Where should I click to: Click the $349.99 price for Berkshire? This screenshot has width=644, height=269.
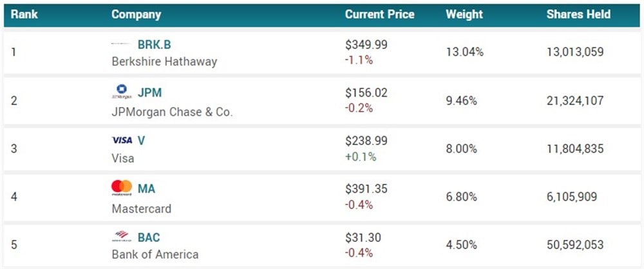366,45
